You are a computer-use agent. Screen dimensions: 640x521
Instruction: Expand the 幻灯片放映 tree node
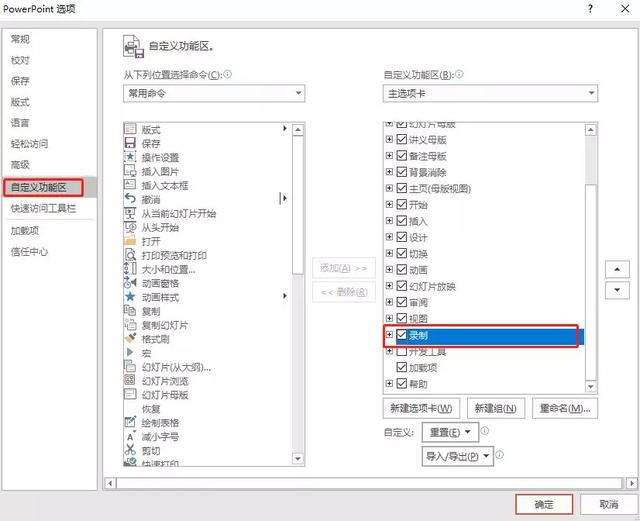pyautogui.click(x=389, y=286)
